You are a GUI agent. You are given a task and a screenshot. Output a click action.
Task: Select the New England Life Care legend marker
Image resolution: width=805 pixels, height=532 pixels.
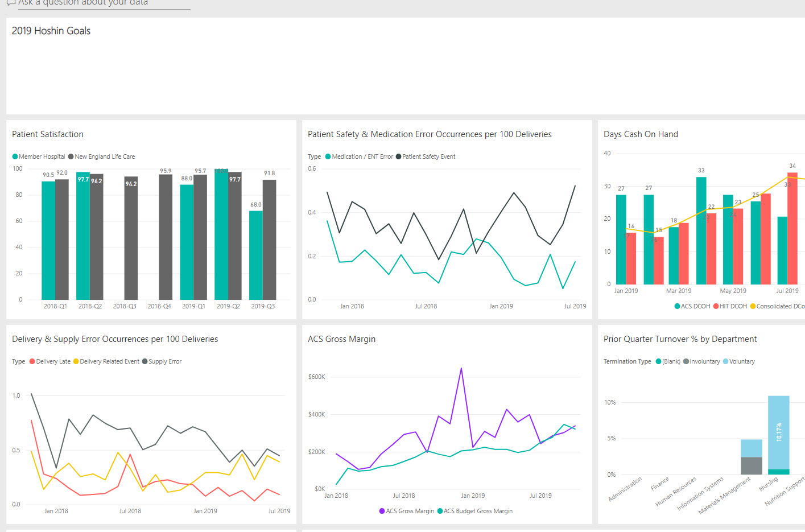click(71, 156)
